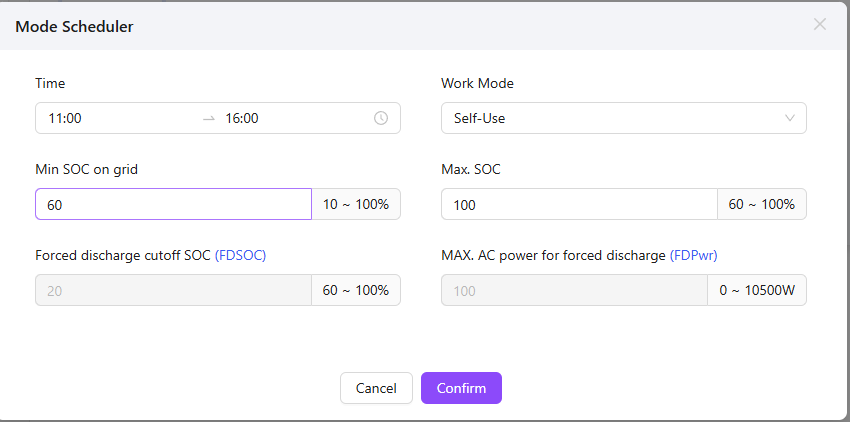Click the range hint beside Max. SOC
This screenshot has width=850, height=422.
(762, 204)
